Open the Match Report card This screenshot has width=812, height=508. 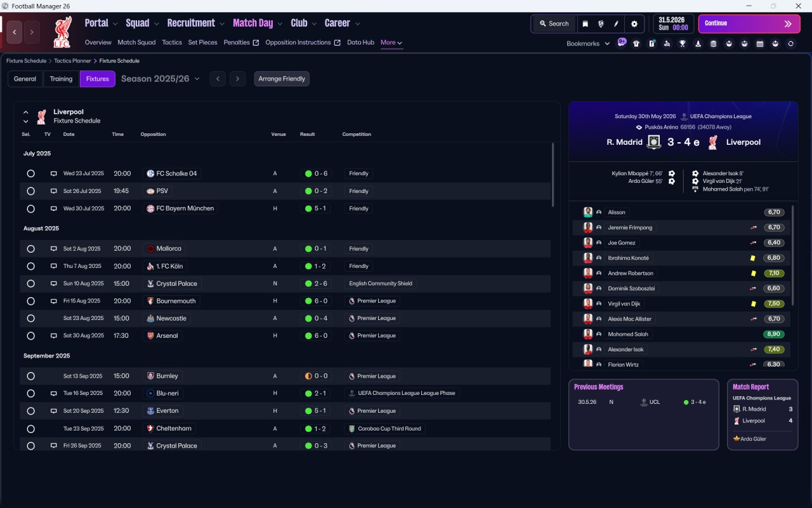763,415
